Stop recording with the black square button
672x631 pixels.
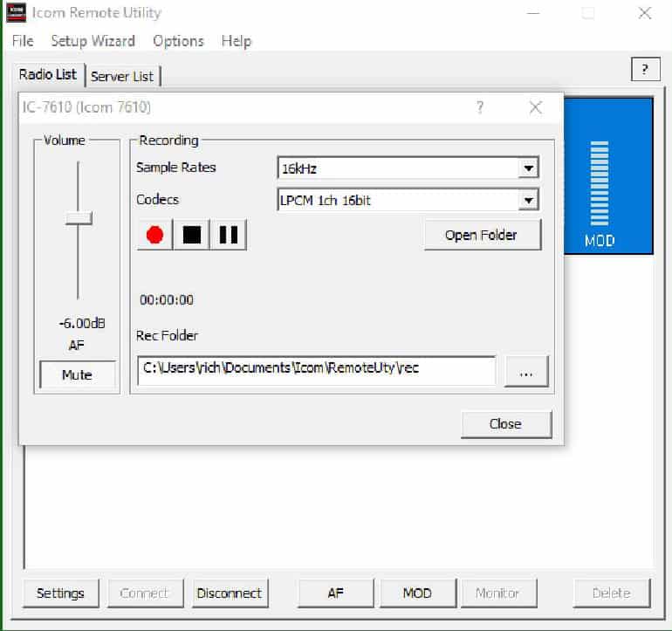point(191,236)
